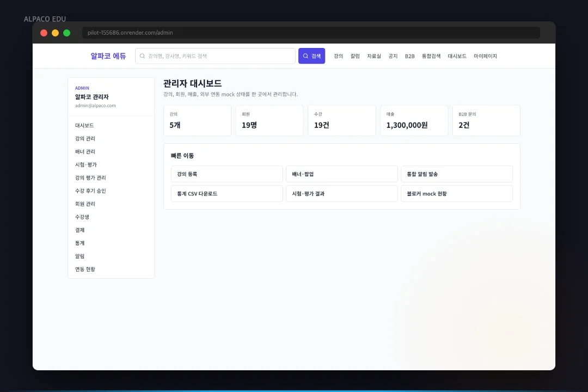
Task: Open the 강의 top navigation item
Action: 338,56
